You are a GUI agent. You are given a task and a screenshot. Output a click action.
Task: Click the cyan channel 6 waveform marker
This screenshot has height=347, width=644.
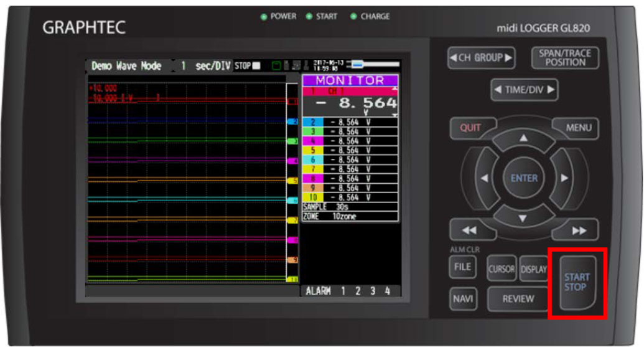click(x=293, y=200)
